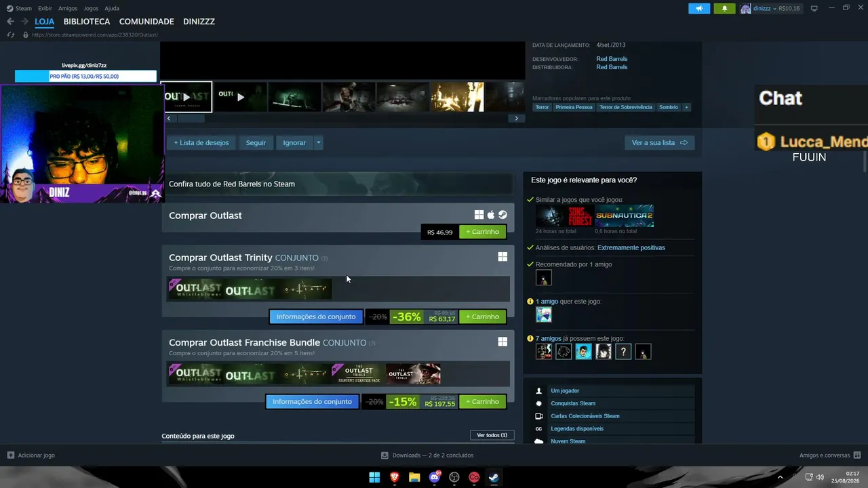
Task: Open Windows Start menu
Action: (374, 477)
